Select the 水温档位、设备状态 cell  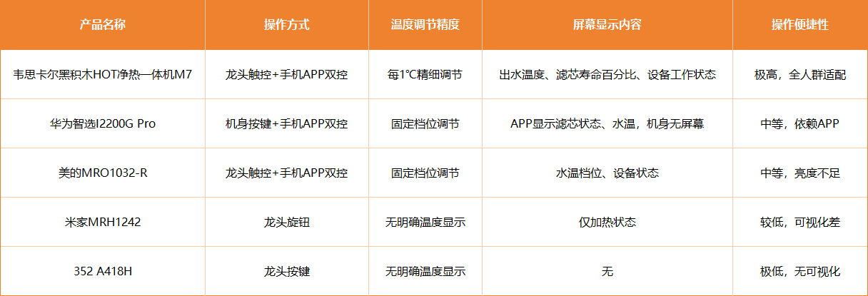(x=607, y=173)
